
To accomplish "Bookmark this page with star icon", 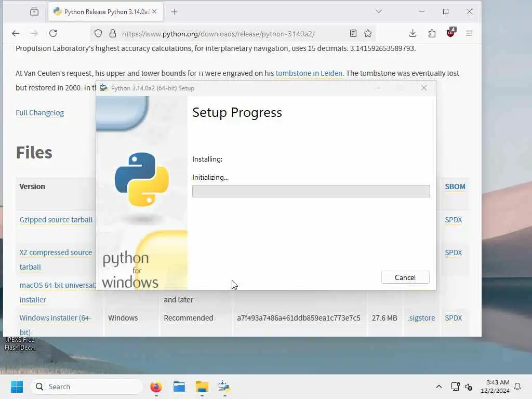I will [368, 33].
